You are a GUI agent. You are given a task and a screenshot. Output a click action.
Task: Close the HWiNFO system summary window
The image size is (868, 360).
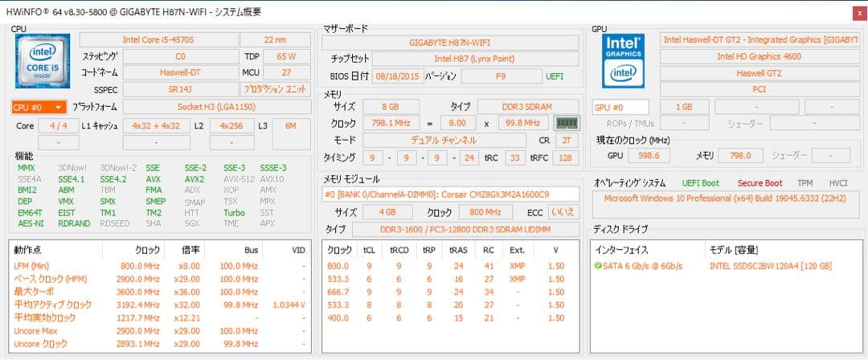coord(859,12)
